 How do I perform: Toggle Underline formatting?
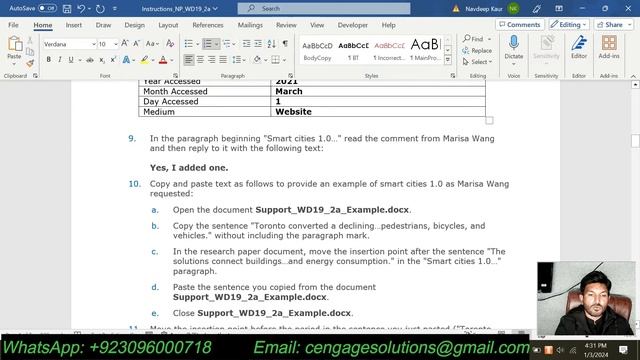click(x=71, y=60)
